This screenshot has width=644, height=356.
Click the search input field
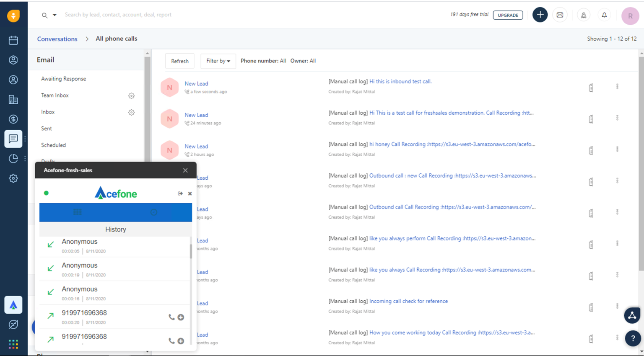(117, 15)
